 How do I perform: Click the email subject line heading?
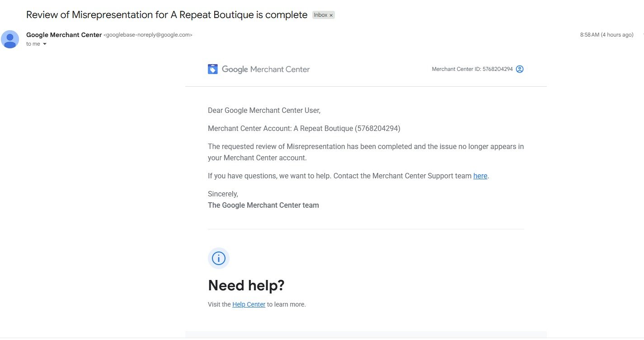coord(167,15)
